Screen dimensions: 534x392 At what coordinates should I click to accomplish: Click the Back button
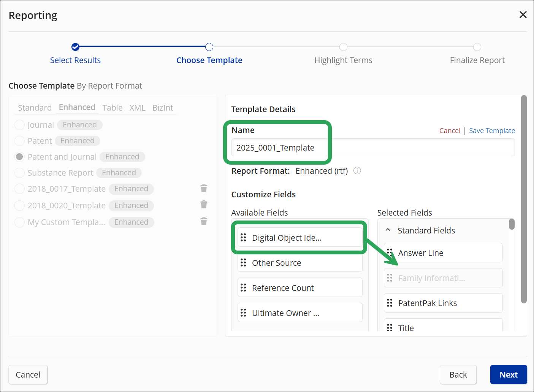point(458,375)
